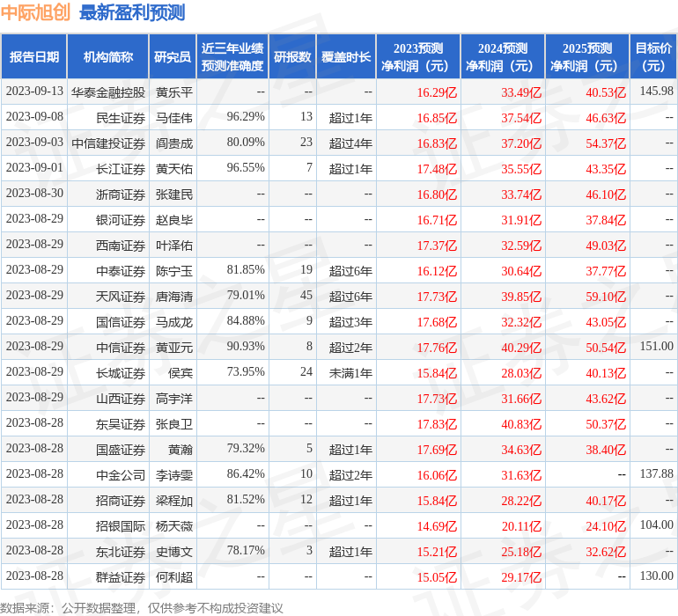Select the 覆盖时长 column header

tap(346, 56)
